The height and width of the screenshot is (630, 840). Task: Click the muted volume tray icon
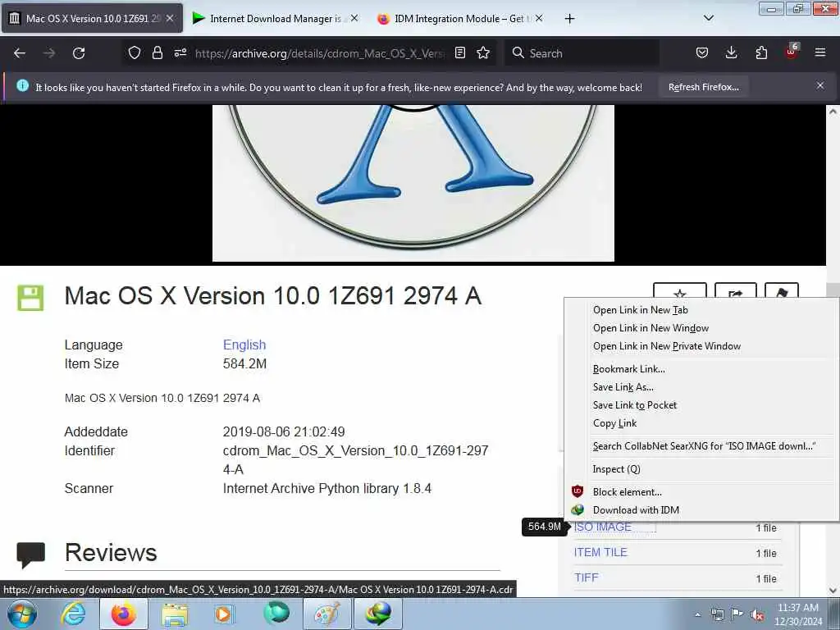point(757,615)
